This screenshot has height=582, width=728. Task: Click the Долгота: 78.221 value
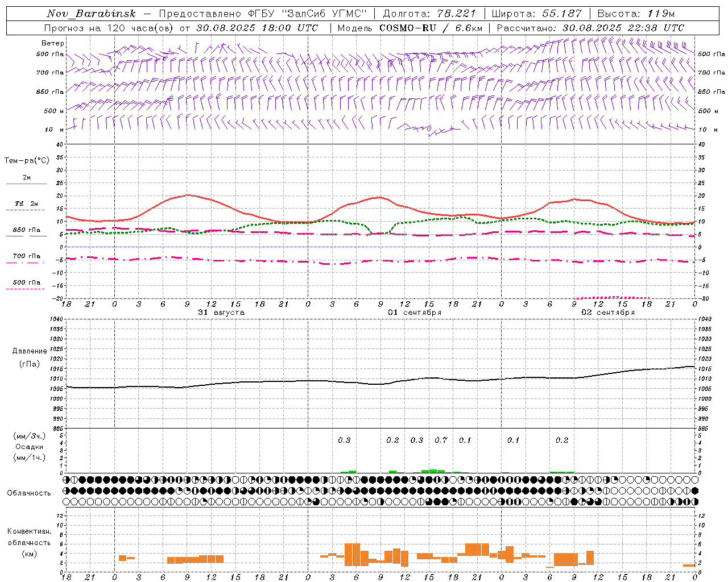(x=429, y=14)
